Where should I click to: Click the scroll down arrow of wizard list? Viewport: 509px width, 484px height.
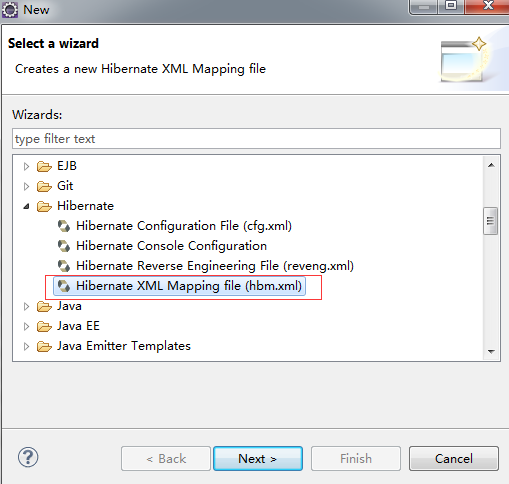[x=491, y=351]
